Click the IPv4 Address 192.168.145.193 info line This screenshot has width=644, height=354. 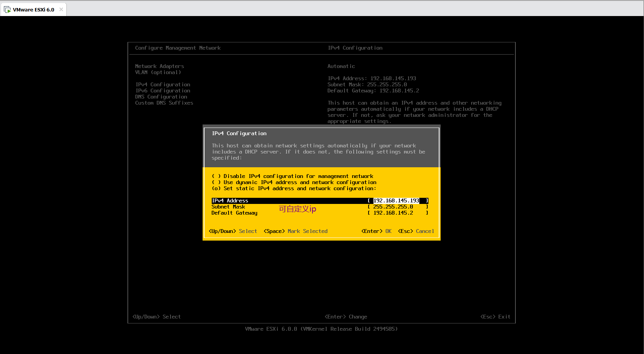point(372,79)
